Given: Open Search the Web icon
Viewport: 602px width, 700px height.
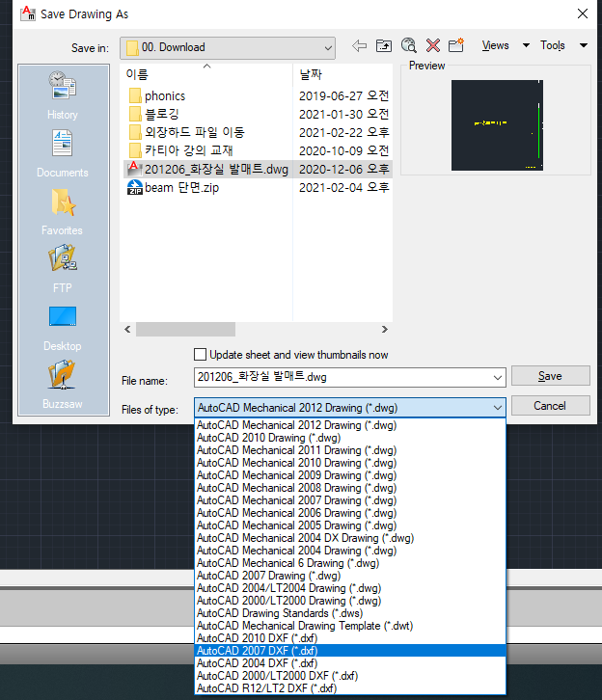Looking at the screenshot, I should 409,45.
